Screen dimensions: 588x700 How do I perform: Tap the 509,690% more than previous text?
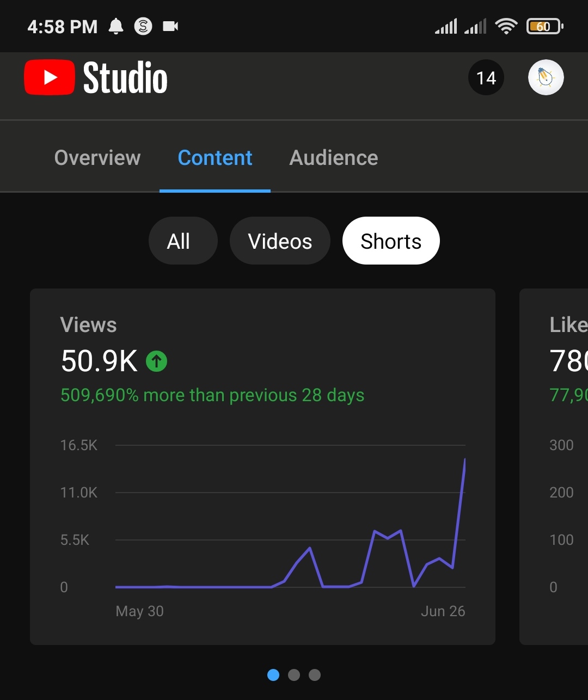pyautogui.click(x=212, y=395)
